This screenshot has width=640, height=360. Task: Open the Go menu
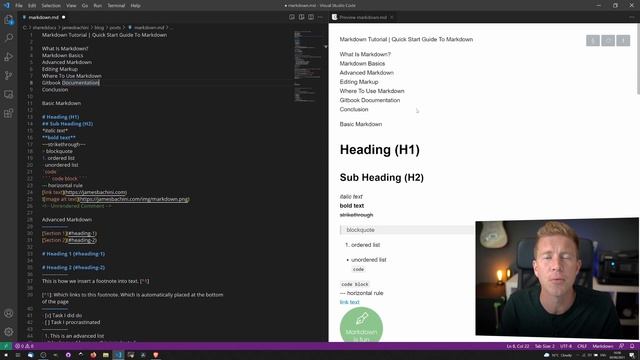pos(85,6)
